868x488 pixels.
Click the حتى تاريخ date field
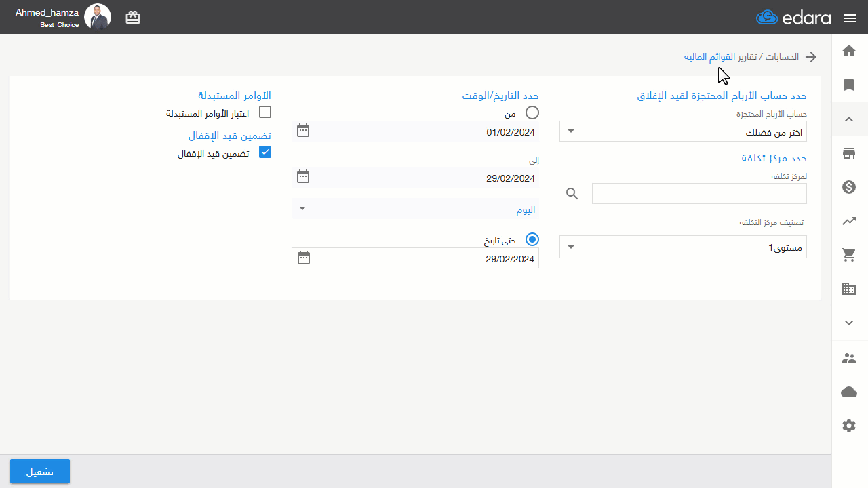click(415, 258)
